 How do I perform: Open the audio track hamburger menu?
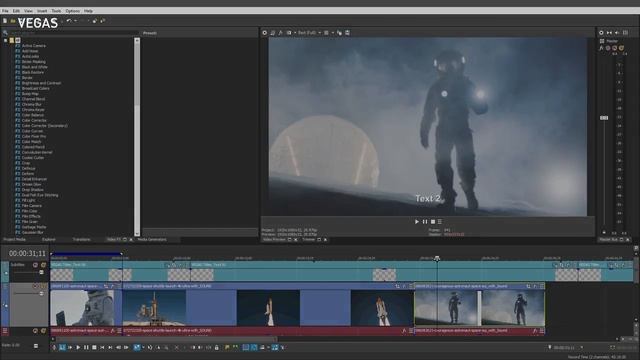click(5, 331)
